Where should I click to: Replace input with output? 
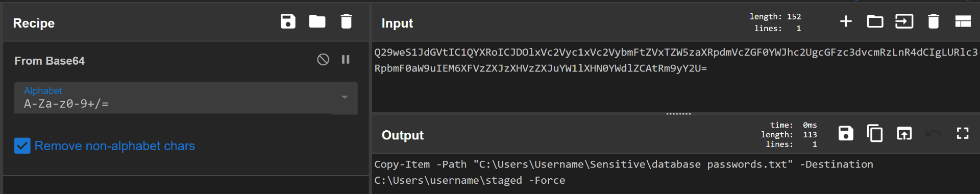point(904,134)
